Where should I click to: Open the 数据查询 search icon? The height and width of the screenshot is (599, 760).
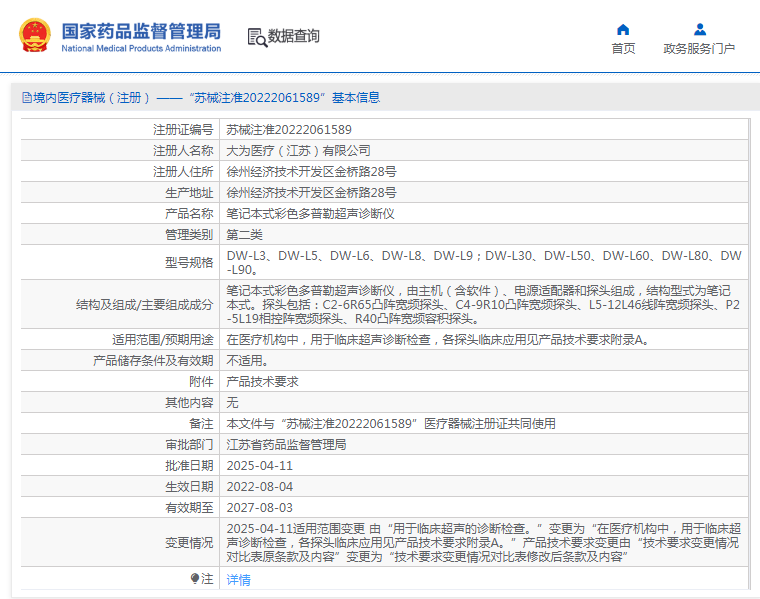click(x=257, y=37)
